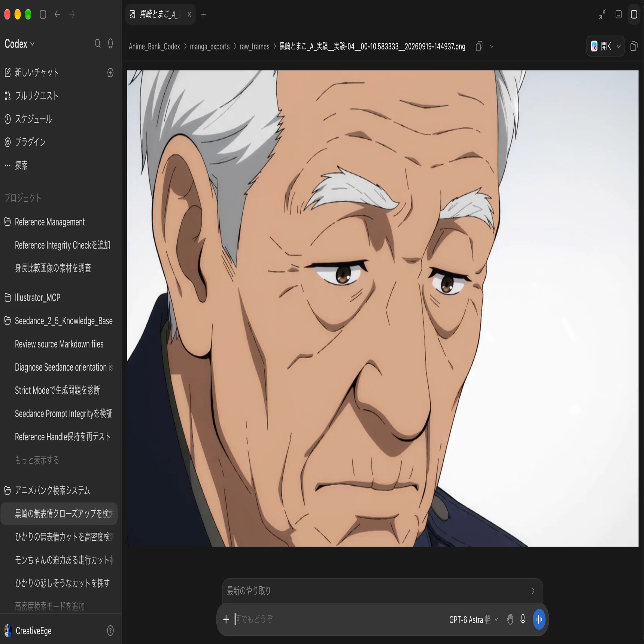Click the copy icon right of 開く
The width and height of the screenshot is (644, 644).
click(634, 46)
